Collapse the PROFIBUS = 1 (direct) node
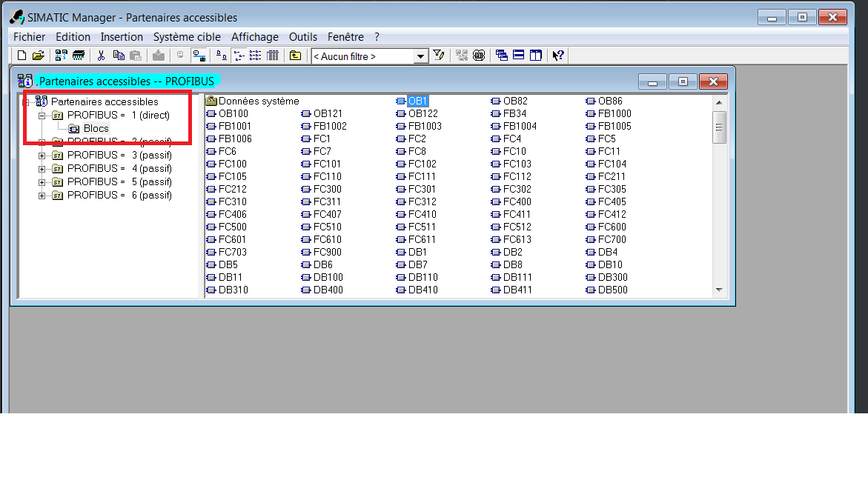The width and height of the screenshot is (868, 480). [x=42, y=116]
